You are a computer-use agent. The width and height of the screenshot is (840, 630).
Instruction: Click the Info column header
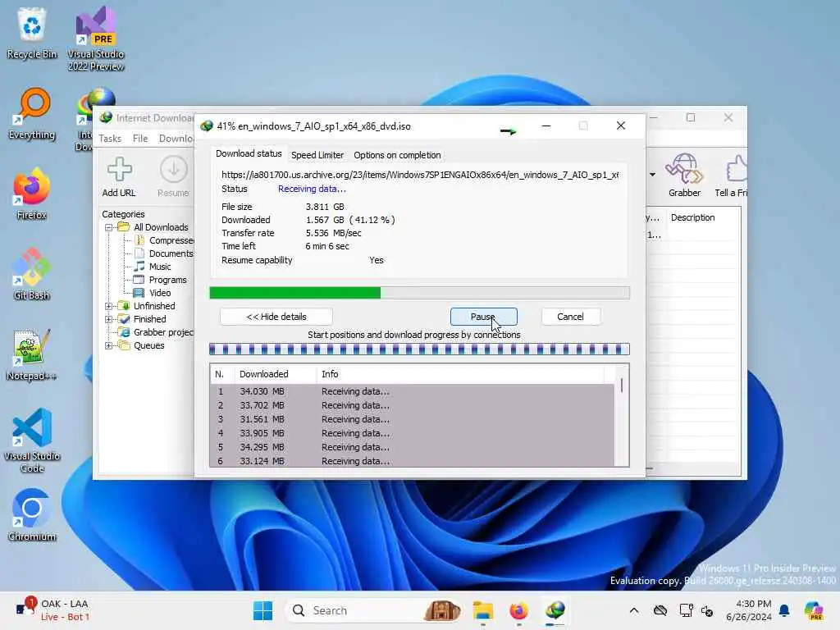(x=459, y=374)
